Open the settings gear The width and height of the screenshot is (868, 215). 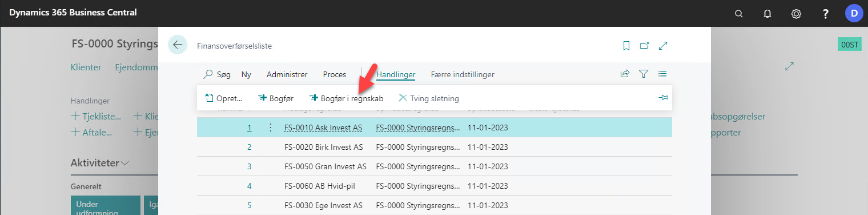click(796, 14)
